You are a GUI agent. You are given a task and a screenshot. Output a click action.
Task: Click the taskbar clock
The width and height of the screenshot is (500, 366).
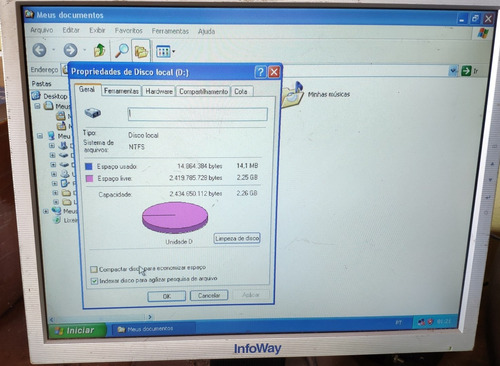pyautogui.click(x=444, y=321)
